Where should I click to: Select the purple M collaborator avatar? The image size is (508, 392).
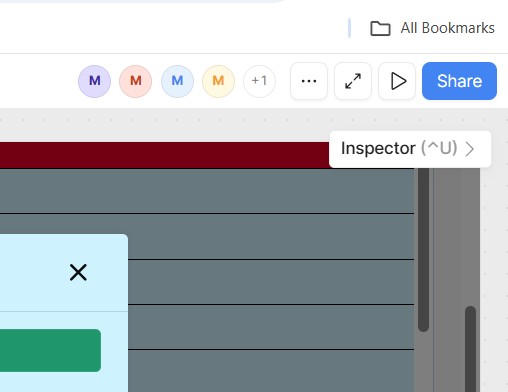click(94, 81)
